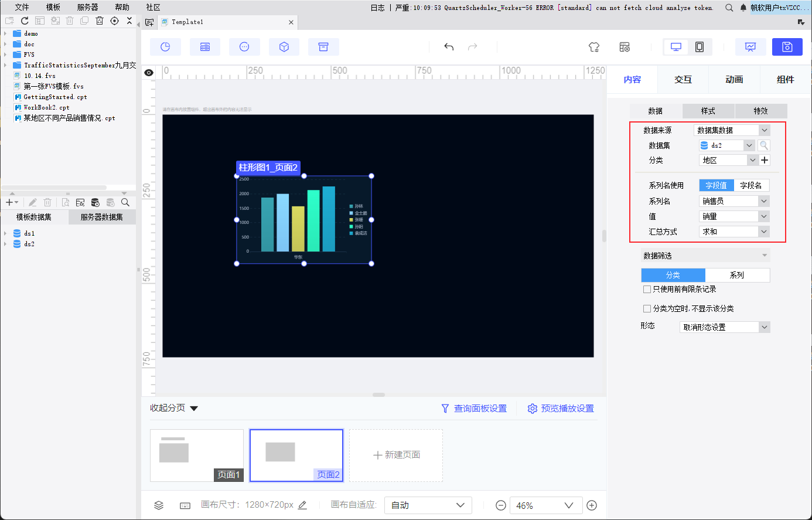Click the keyboard shortcut icon at bottom

click(x=185, y=505)
